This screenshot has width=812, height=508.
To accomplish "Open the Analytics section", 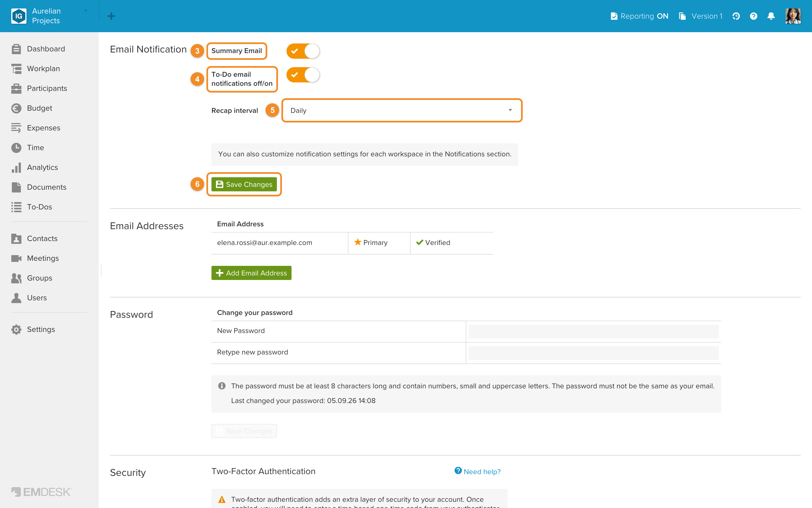I will (x=34, y=167).
